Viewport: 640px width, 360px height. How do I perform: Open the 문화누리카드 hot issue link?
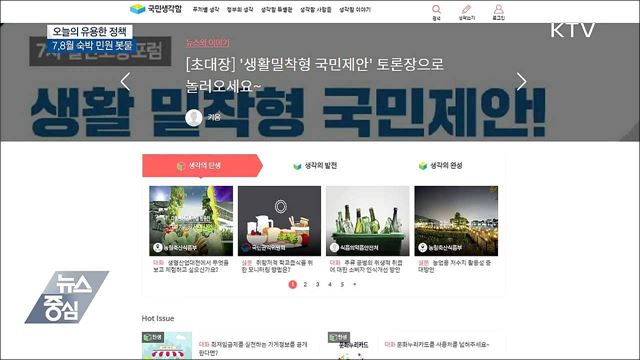(437, 344)
